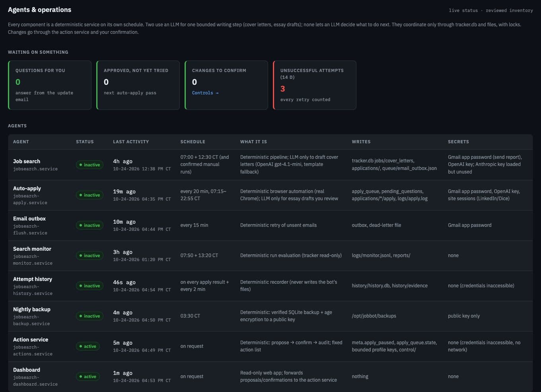Select the Dashboard agent name
Screen dimensions: 541x392
tap(27, 370)
